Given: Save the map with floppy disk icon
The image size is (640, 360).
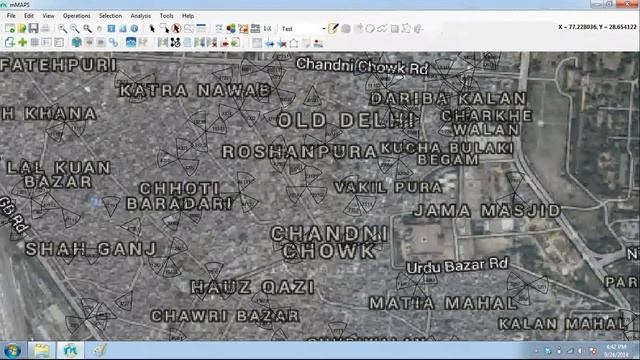Looking at the screenshot, I should click(33, 29).
